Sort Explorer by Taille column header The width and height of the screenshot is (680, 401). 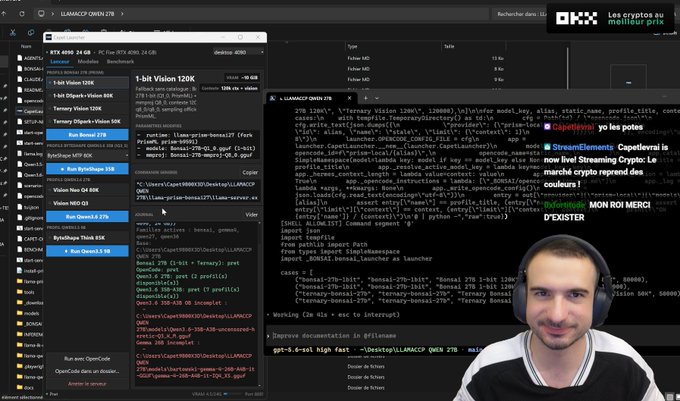click(x=449, y=46)
